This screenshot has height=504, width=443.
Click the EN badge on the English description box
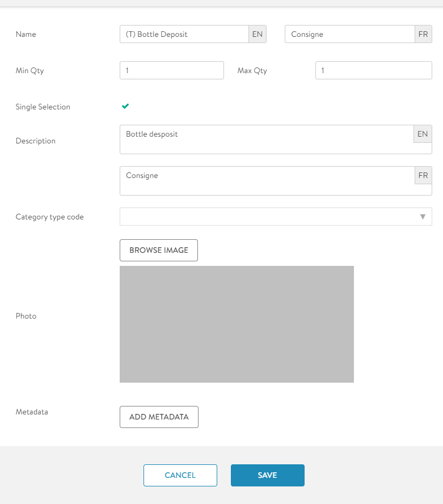coord(423,134)
